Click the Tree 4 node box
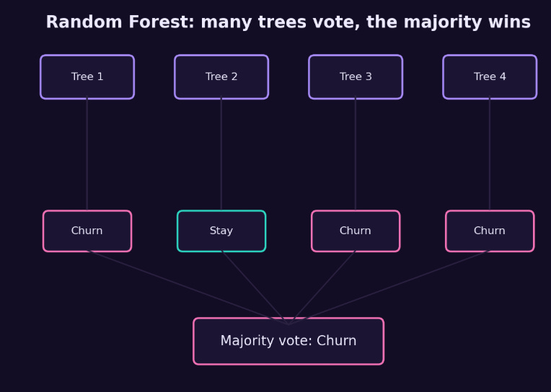 pyautogui.click(x=490, y=77)
